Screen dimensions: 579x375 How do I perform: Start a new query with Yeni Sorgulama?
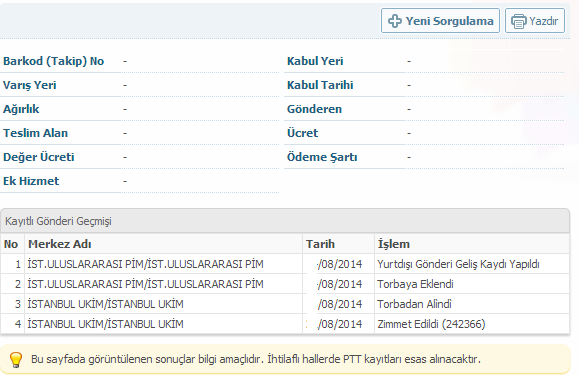(x=440, y=21)
